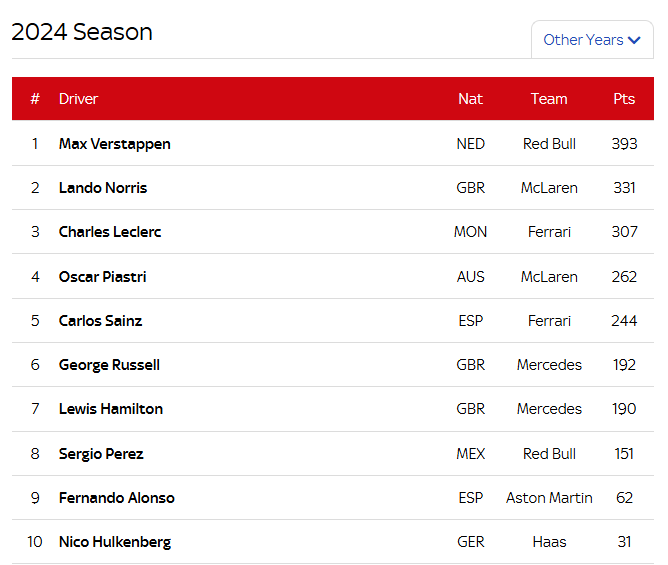The image size is (668, 565).
Task: Open Carlos Sainz driver page
Action: pyautogui.click(x=100, y=321)
